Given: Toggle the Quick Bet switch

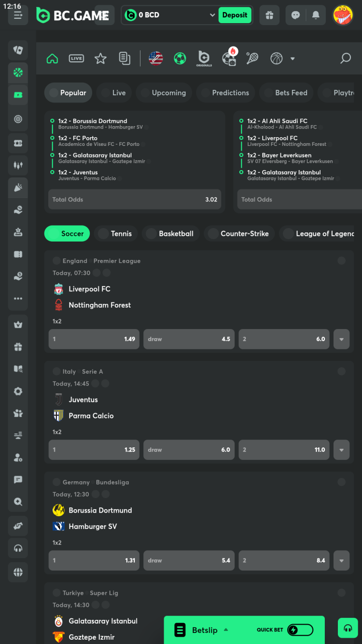Looking at the screenshot, I should (x=300, y=630).
